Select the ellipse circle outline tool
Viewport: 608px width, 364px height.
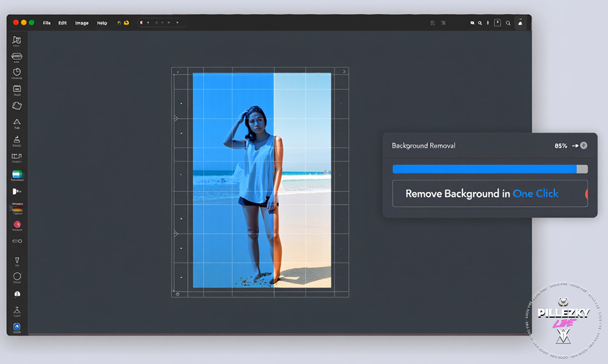point(17,276)
